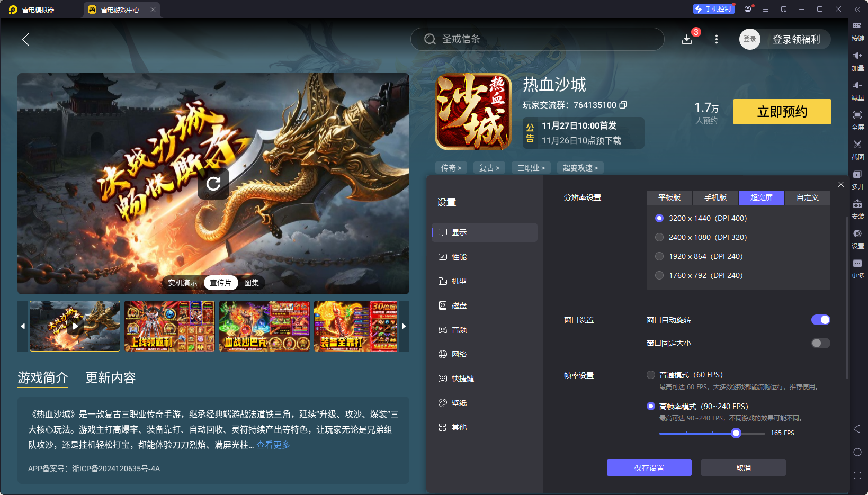Viewport: 868px width, 495px height.
Task: Copy the player group number 764135100
Action: coord(624,105)
